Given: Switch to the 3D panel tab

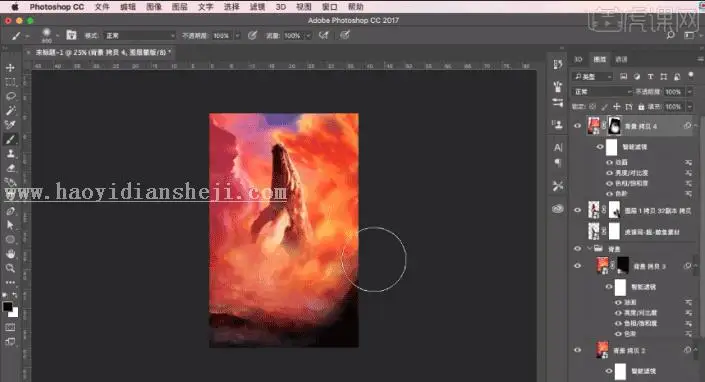Looking at the screenshot, I should click(578, 59).
